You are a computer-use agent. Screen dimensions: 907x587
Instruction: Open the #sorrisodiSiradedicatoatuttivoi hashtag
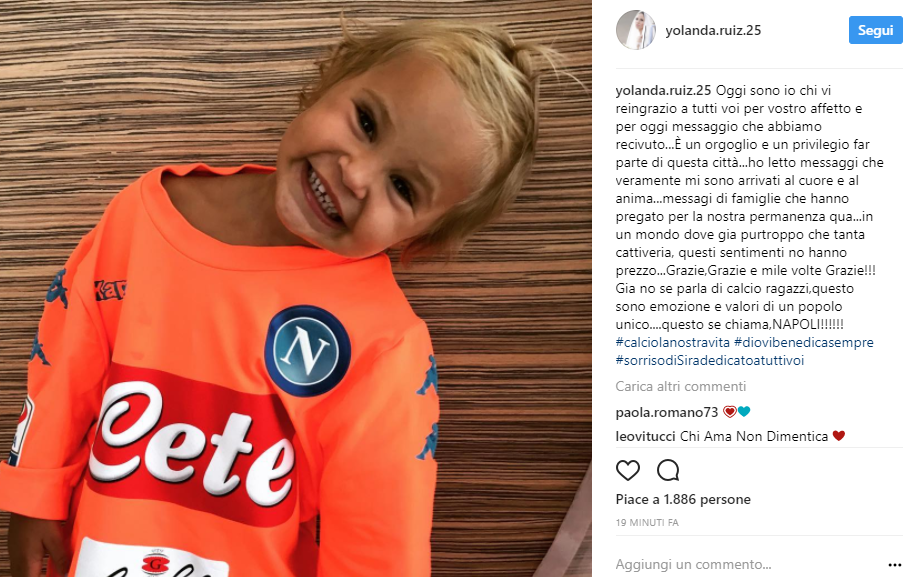710,360
